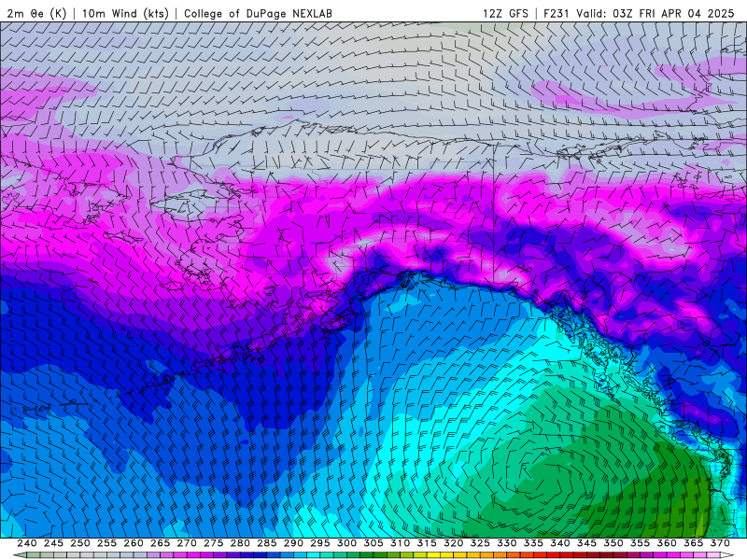Click the 335 value on color scale
The image size is (747, 560).
coord(533,543)
